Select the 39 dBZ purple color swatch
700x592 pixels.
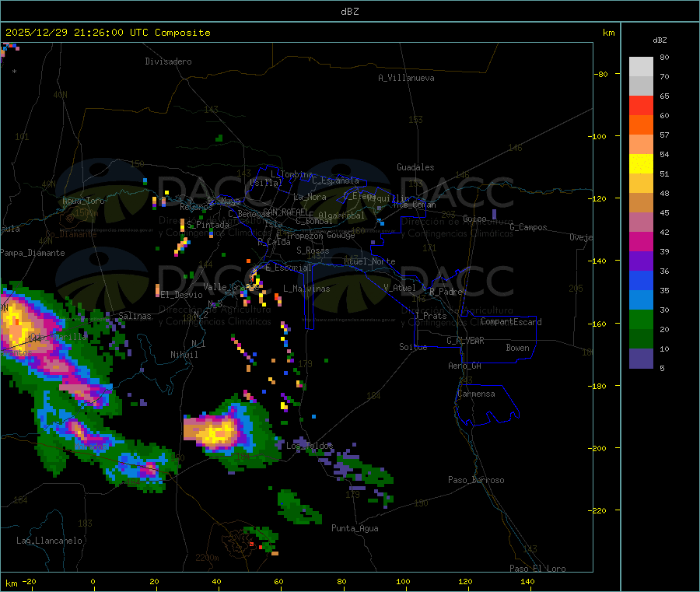pos(641,261)
